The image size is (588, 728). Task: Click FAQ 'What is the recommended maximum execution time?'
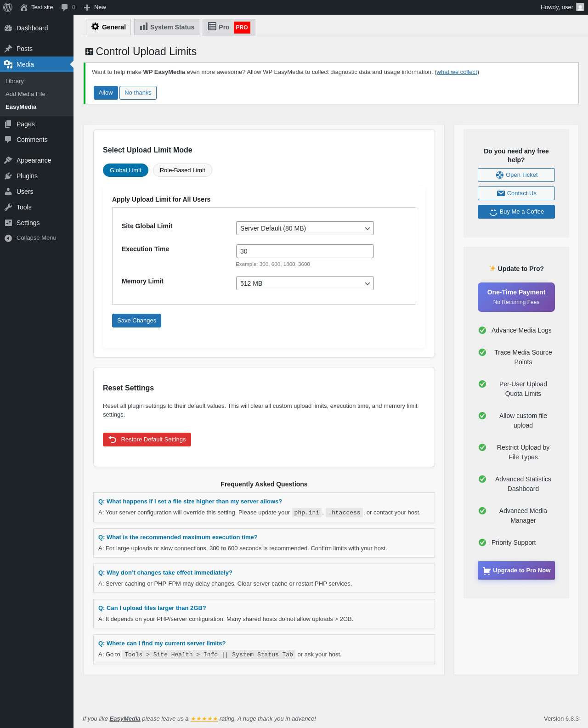pos(178,537)
